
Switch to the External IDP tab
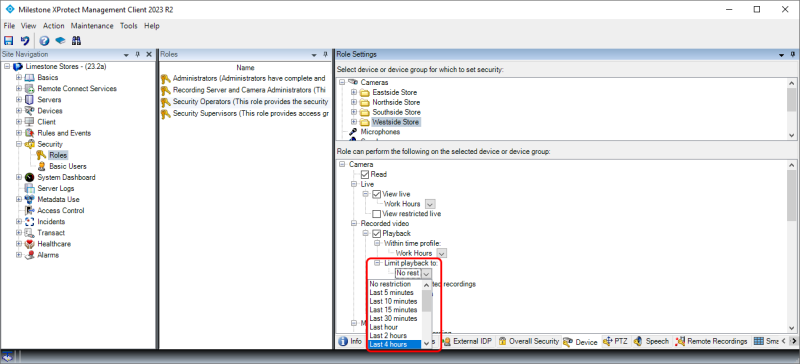pyautogui.click(x=468, y=342)
